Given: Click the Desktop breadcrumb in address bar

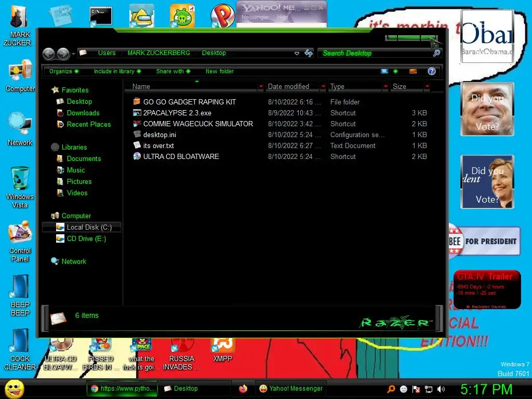Looking at the screenshot, I should (214, 53).
